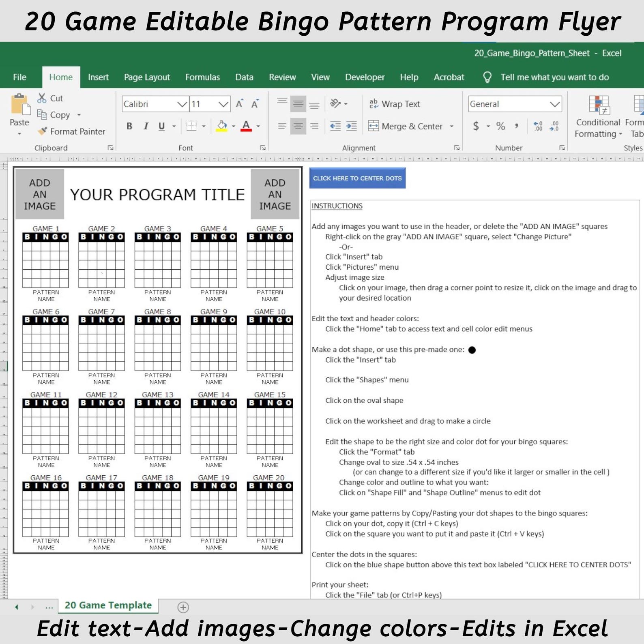Image resolution: width=644 pixels, height=644 pixels.
Task: Open Conditional Formatting menu
Action: (x=598, y=117)
